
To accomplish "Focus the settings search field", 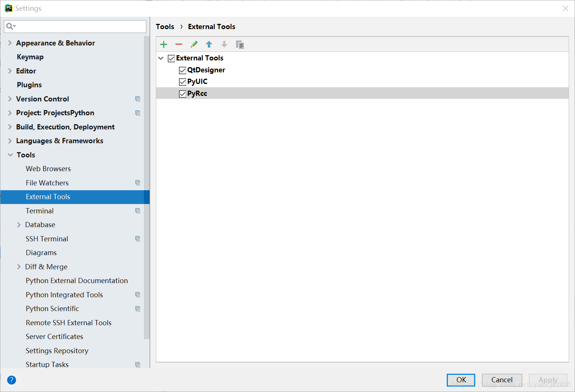I will (75, 26).
